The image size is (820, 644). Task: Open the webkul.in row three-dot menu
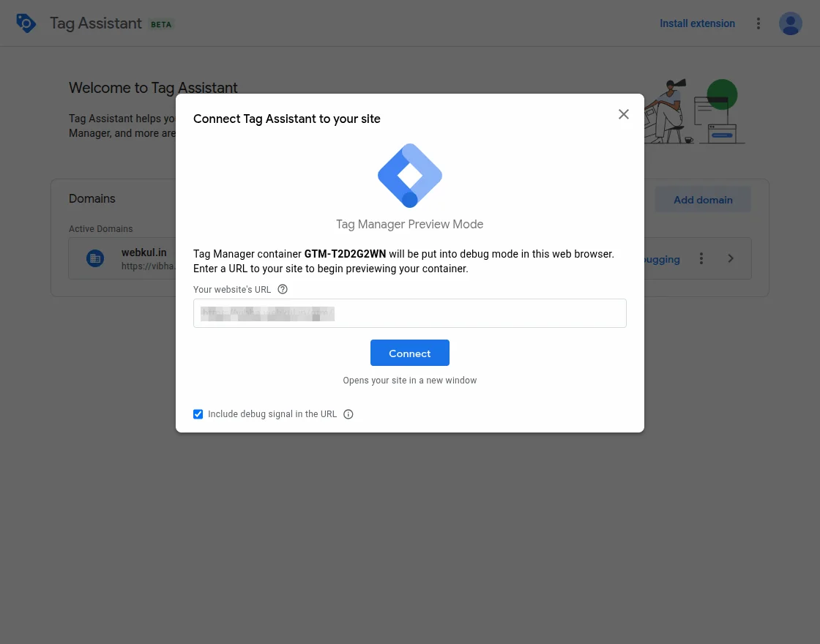701,258
